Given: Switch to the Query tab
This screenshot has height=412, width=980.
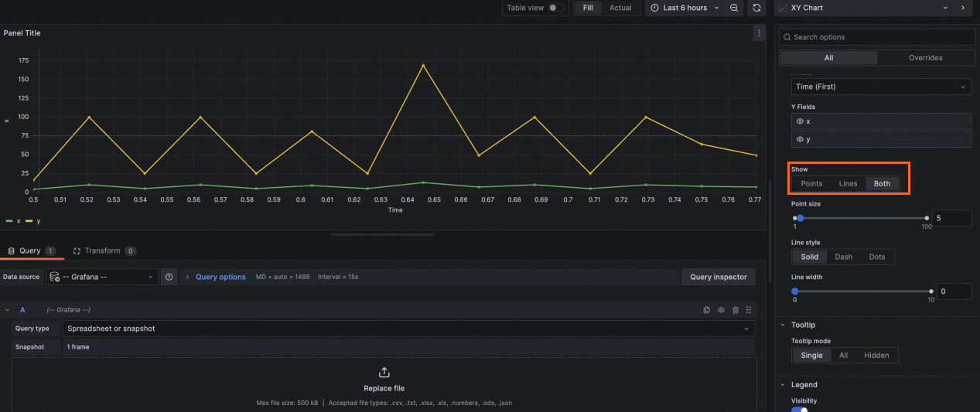Looking at the screenshot, I should click(30, 250).
